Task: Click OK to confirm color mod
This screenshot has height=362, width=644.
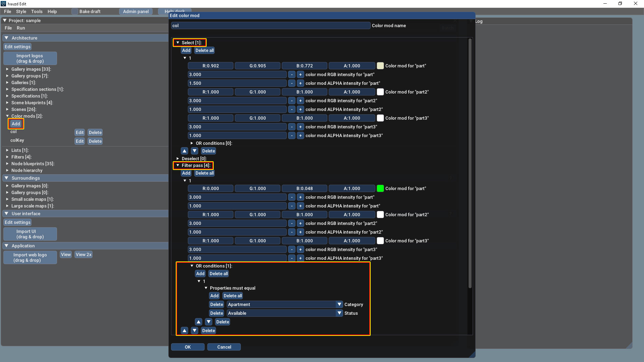Action: [187, 347]
